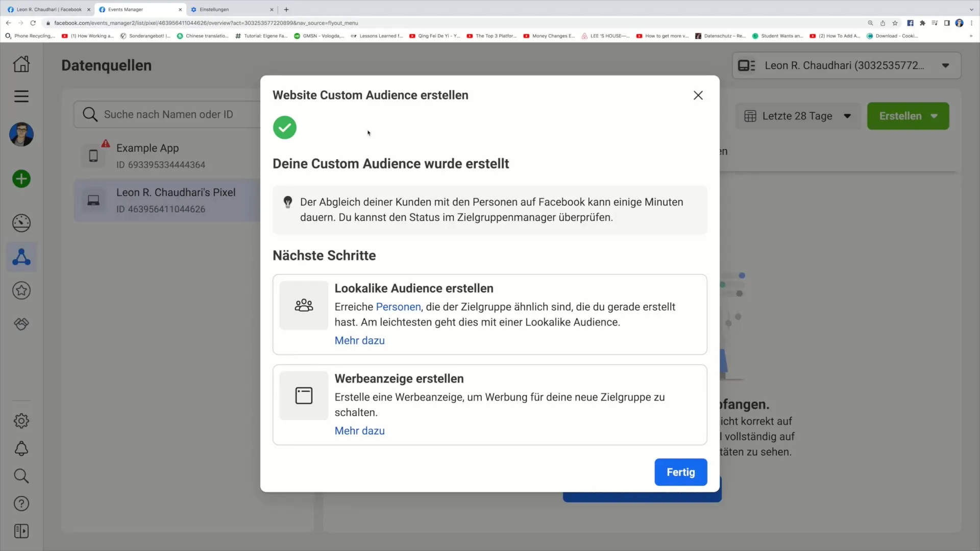Viewport: 980px width, 551px height.
Task: Click the pixel/data source icon for Leon's Pixel
Action: [x=93, y=200]
